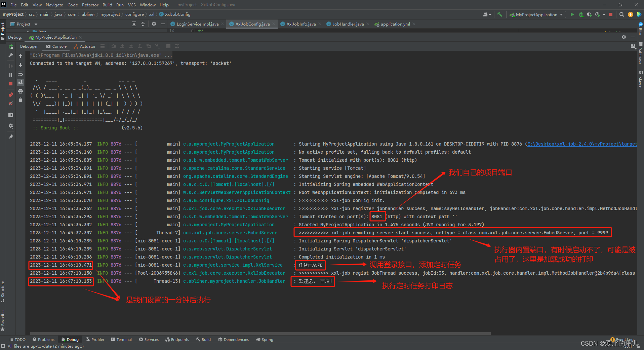
Task: Close the XxlJobInfo.java tab
Action: pyautogui.click(x=319, y=24)
